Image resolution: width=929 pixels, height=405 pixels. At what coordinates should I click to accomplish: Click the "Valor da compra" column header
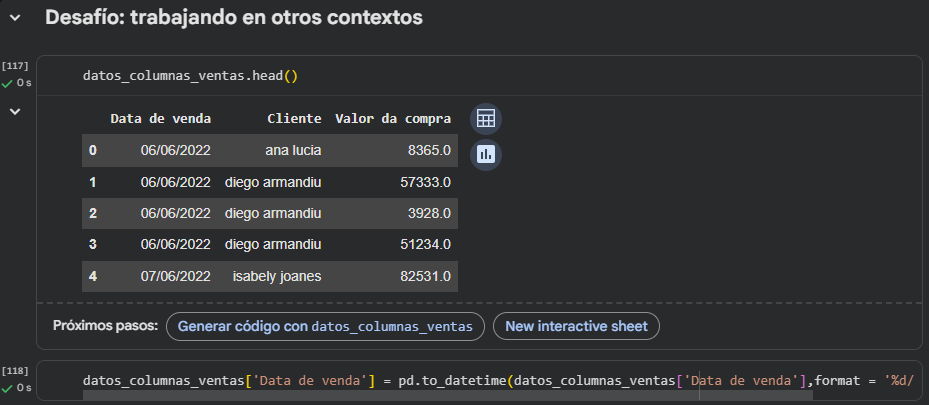click(x=392, y=118)
